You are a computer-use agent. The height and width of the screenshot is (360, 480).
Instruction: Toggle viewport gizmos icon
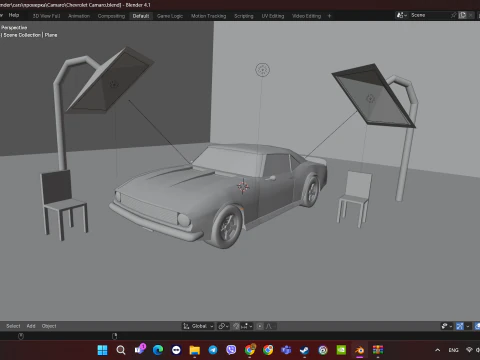[x=460, y=326]
